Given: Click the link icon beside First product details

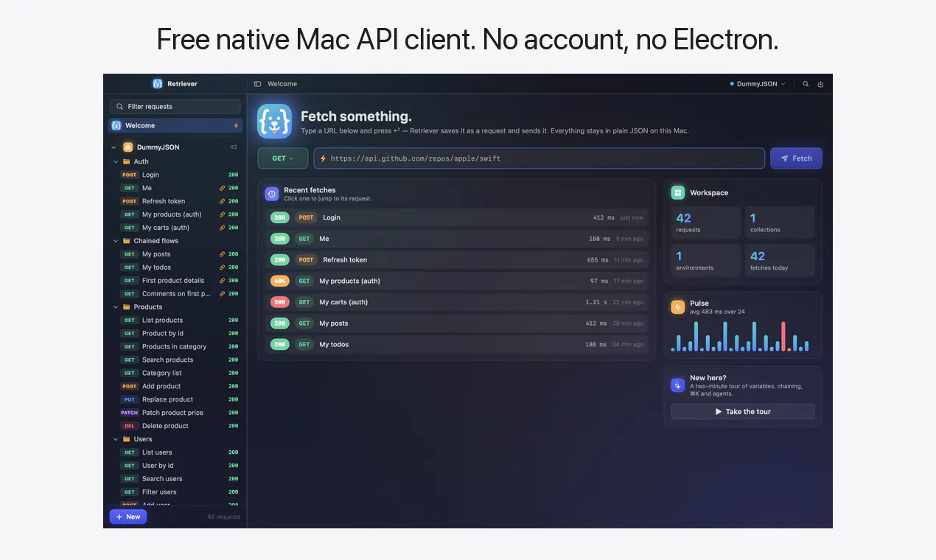Looking at the screenshot, I should point(223,281).
